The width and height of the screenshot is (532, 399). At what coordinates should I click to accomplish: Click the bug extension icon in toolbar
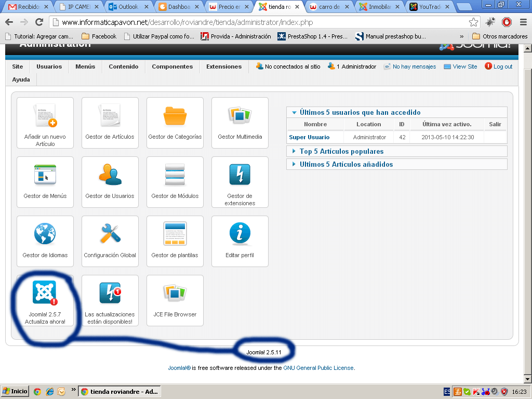pos(490,22)
